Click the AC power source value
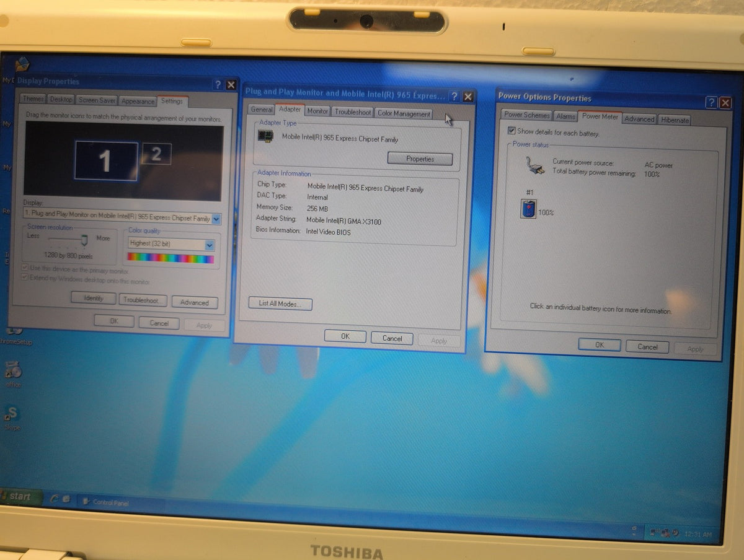The height and width of the screenshot is (560, 744). pyautogui.click(x=658, y=165)
